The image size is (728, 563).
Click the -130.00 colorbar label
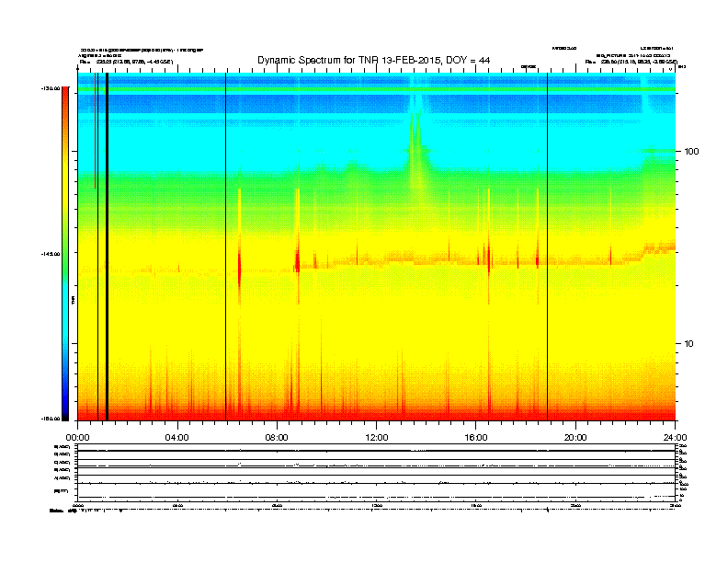51,88
